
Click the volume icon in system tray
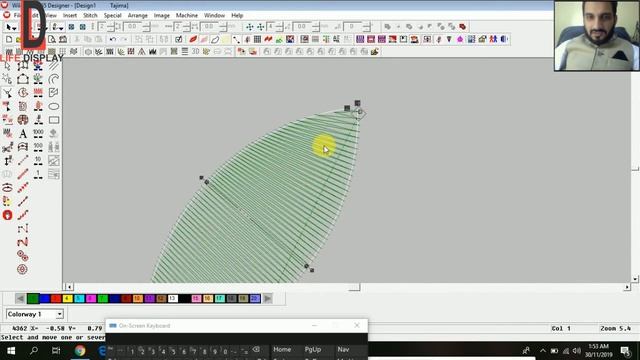coord(577,351)
